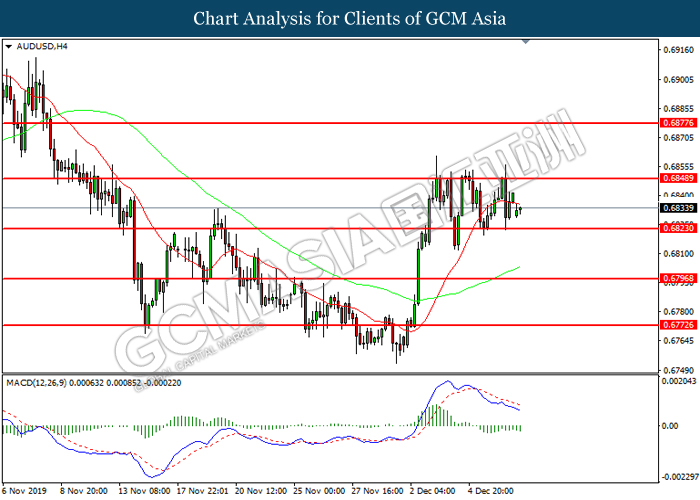
Task: Select the 0.68489 red price label
Action: coord(679,178)
